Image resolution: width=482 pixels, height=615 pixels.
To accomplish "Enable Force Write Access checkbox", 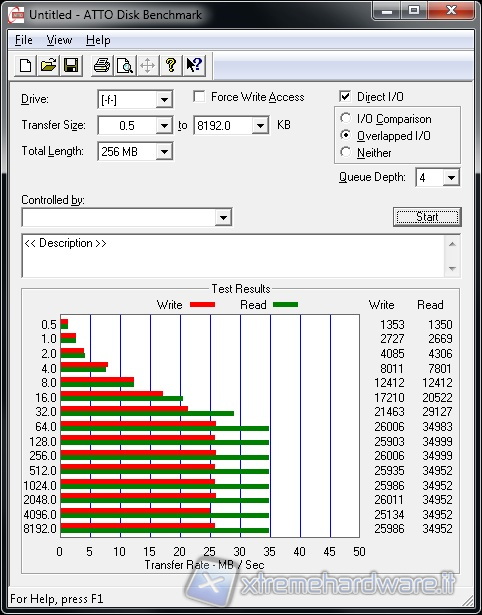I will tap(199, 96).
